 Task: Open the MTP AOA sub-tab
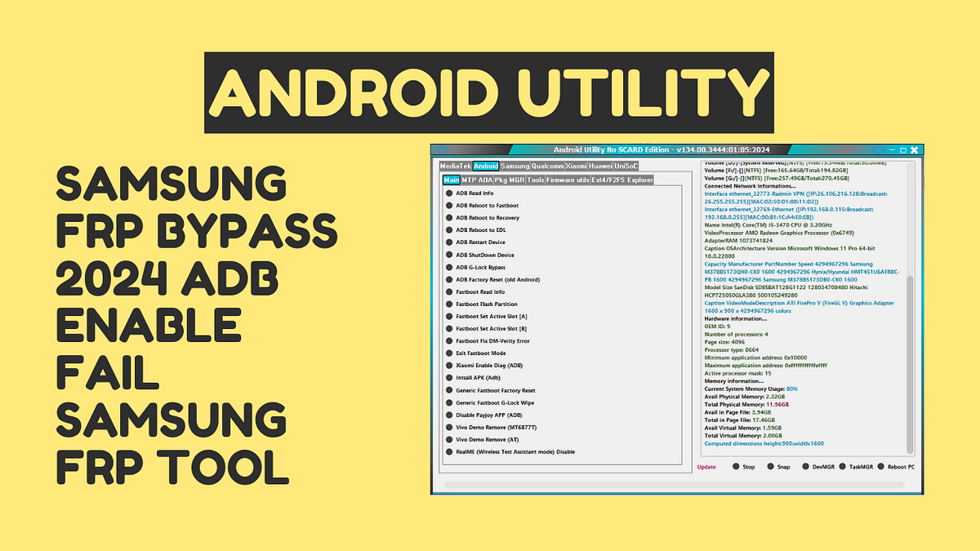pyautogui.click(x=475, y=178)
